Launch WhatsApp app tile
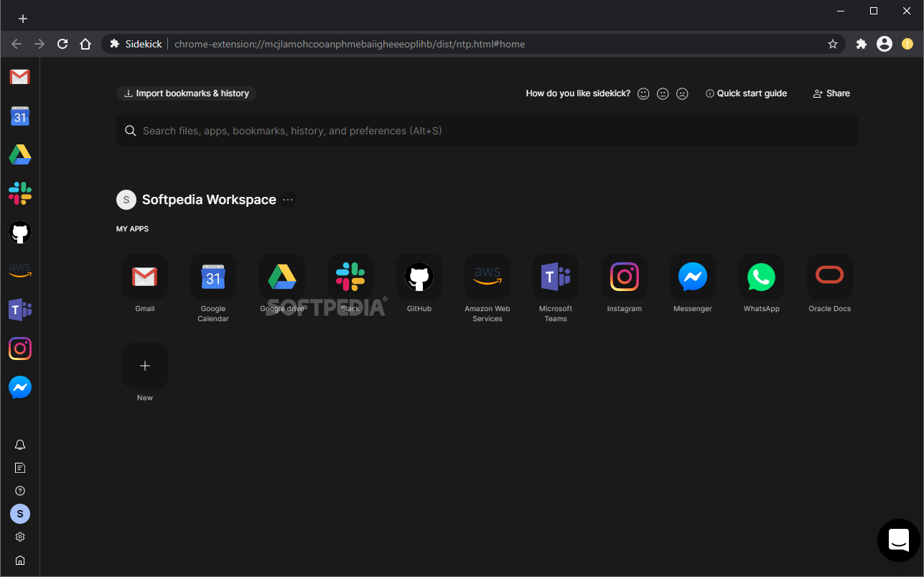The width and height of the screenshot is (924, 577). [762, 277]
